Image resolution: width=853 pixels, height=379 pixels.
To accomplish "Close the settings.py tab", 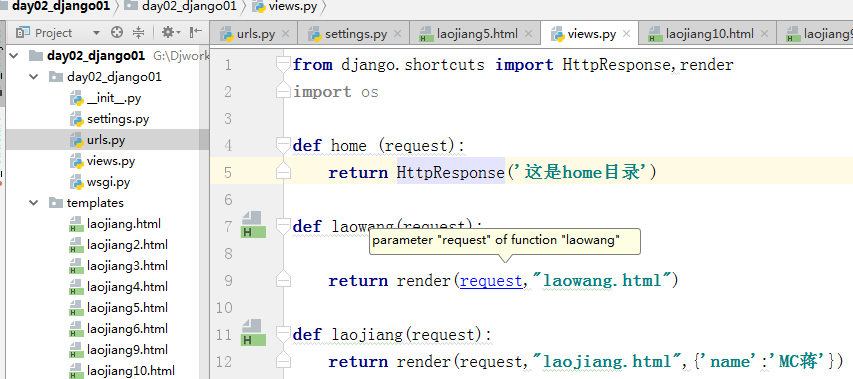I will 397,34.
